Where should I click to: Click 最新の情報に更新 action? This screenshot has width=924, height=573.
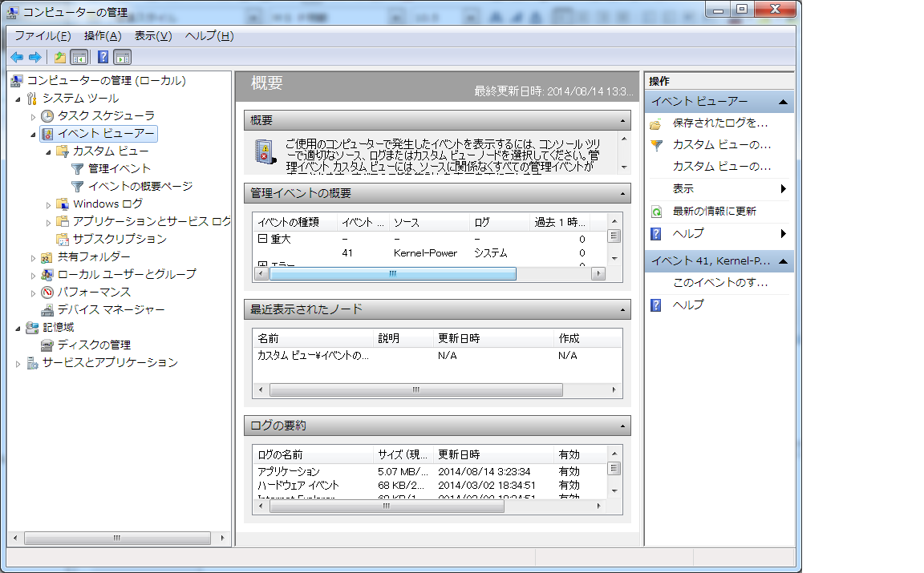[714, 211]
